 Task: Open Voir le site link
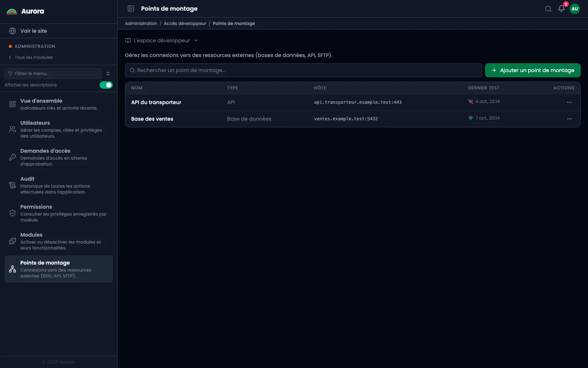59,31
